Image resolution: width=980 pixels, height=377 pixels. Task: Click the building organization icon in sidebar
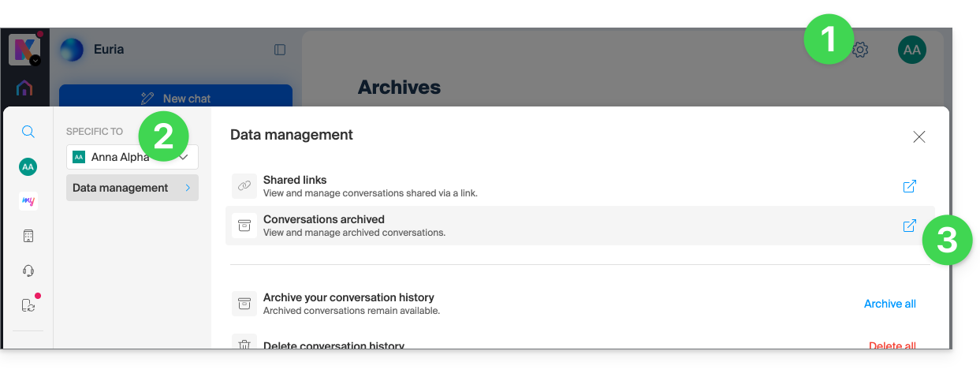click(x=28, y=236)
